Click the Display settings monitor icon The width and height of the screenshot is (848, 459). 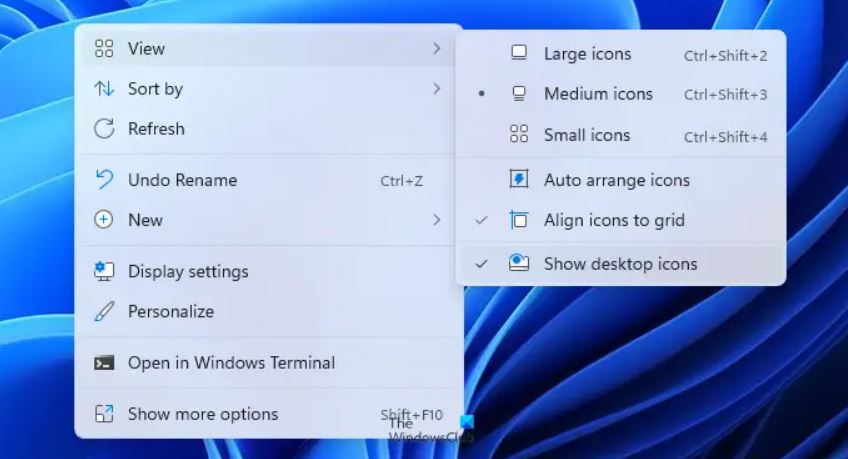[x=104, y=271]
